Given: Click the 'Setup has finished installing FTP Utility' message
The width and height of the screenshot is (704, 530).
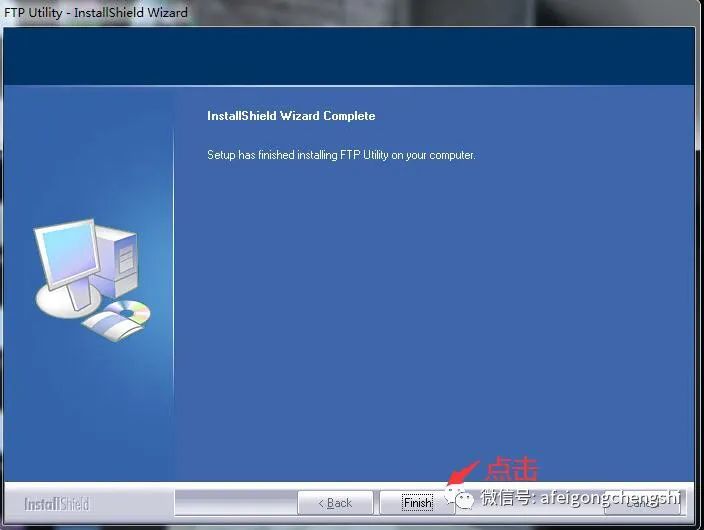Looking at the screenshot, I should tap(341, 155).
